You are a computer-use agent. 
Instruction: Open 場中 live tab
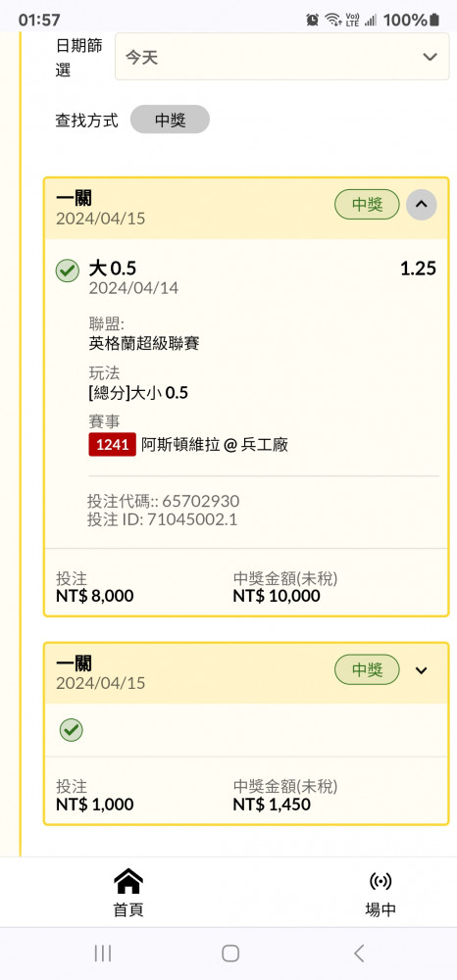pos(381,893)
